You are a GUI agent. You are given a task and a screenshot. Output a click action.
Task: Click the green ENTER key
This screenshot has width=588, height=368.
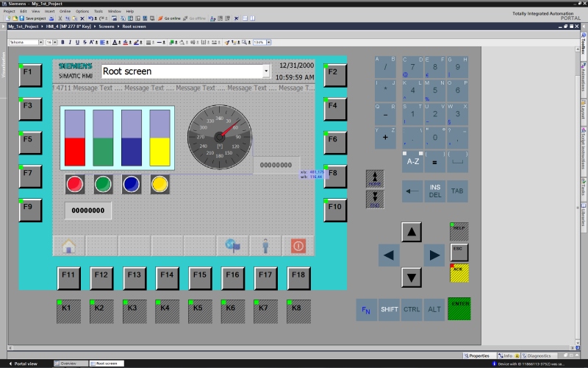(x=459, y=308)
